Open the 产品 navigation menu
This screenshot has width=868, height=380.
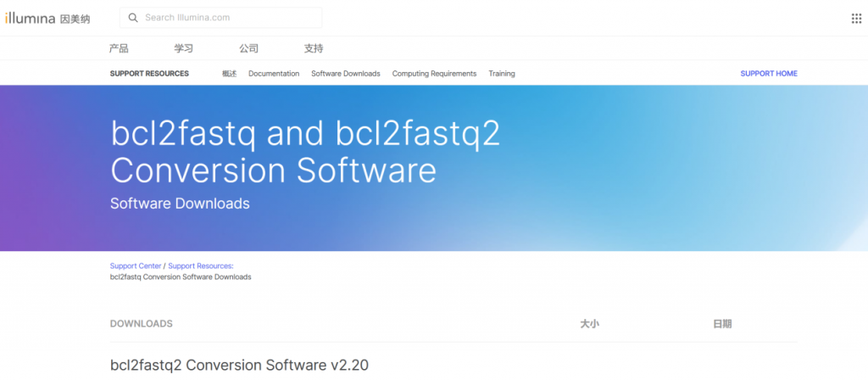point(120,48)
